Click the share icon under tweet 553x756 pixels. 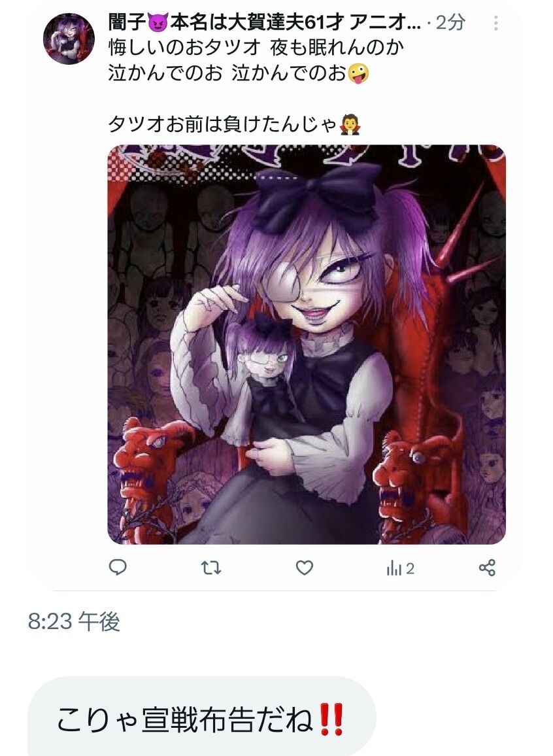pyautogui.click(x=487, y=568)
